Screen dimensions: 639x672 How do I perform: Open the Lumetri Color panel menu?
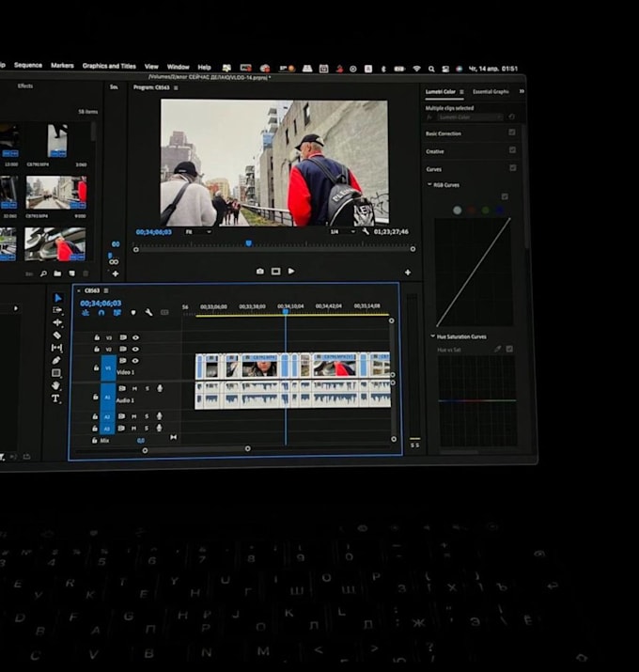461,92
